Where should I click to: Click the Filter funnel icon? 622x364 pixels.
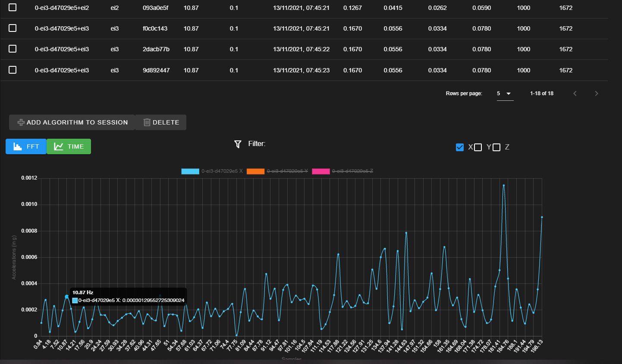click(238, 144)
